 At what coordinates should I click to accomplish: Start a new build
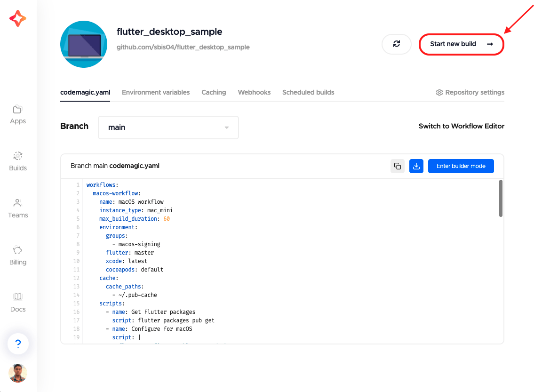461,44
